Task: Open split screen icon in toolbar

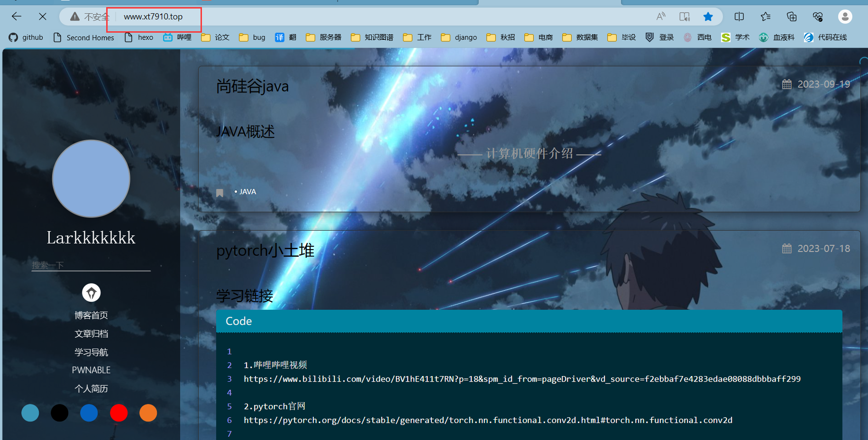Action: click(x=739, y=17)
